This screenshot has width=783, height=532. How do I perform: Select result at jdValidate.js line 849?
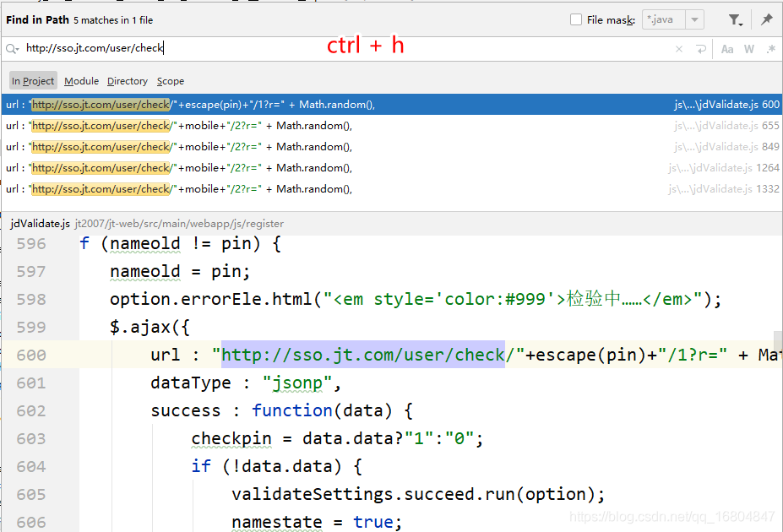392,147
